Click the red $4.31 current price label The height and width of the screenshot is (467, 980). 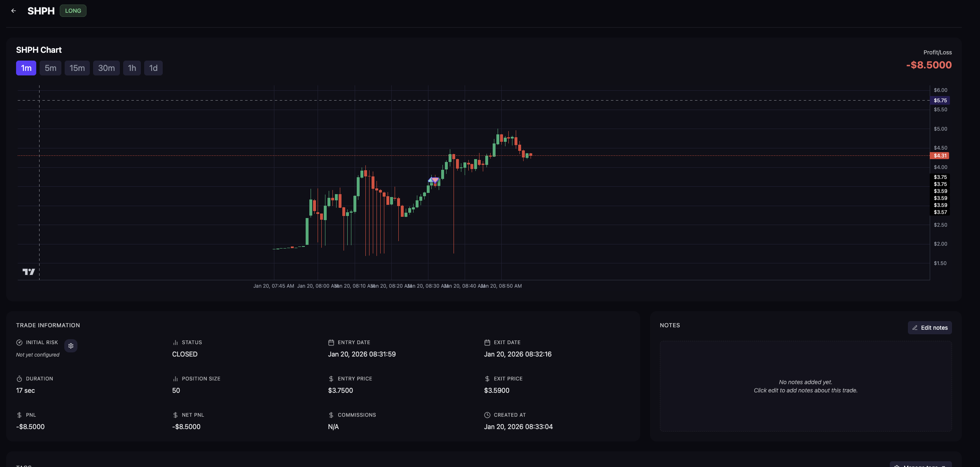pos(940,156)
